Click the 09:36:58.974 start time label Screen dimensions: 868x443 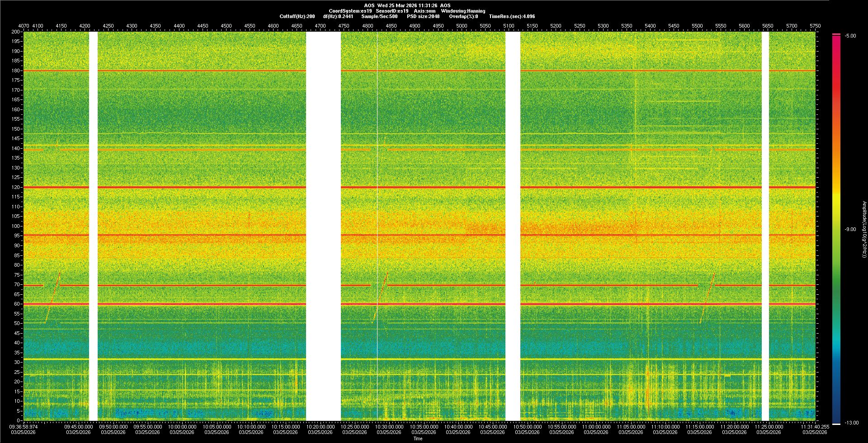click(x=24, y=427)
